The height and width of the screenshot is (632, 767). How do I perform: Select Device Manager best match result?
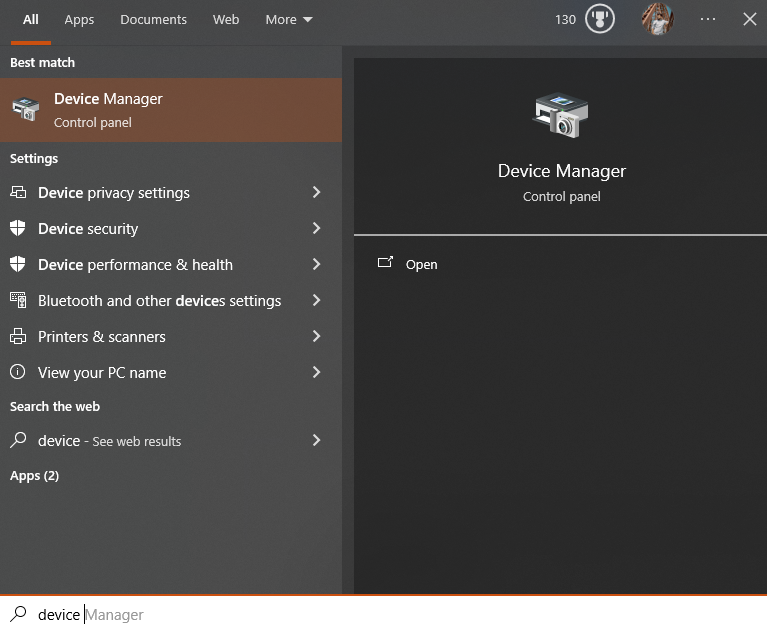(171, 110)
